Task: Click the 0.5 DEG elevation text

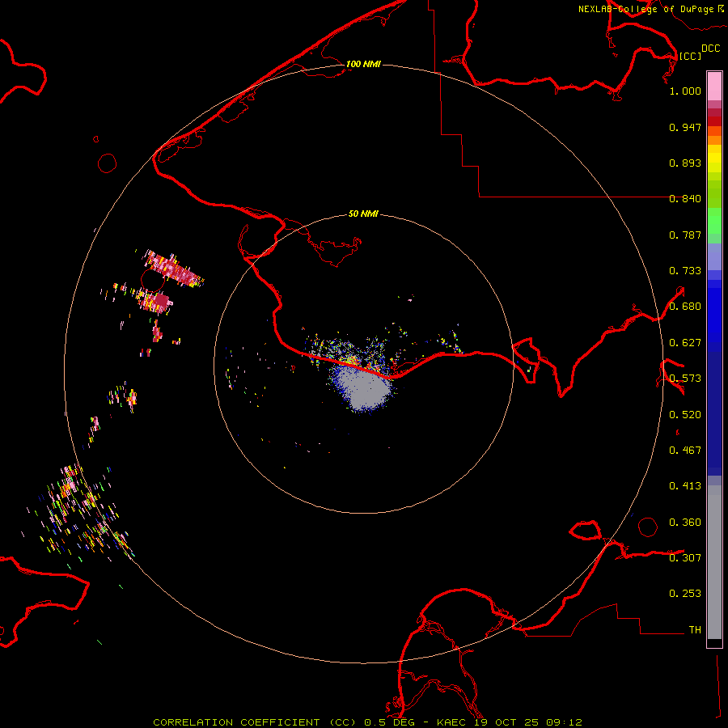Action: tap(389, 722)
